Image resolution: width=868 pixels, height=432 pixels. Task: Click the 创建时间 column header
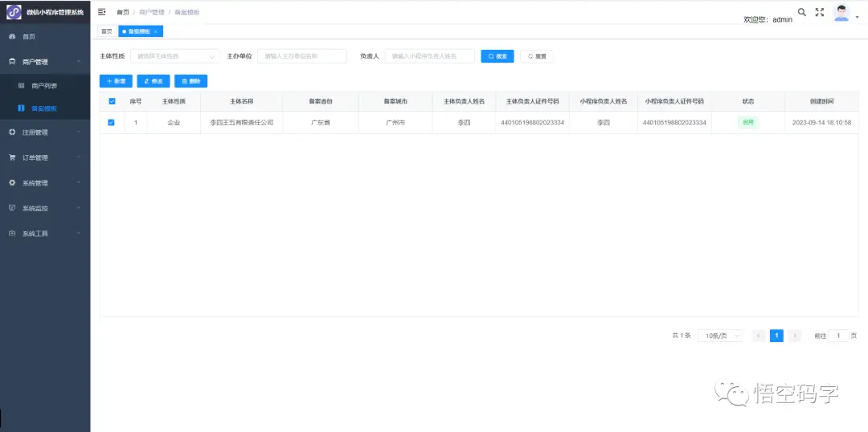[x=821, y=102]
